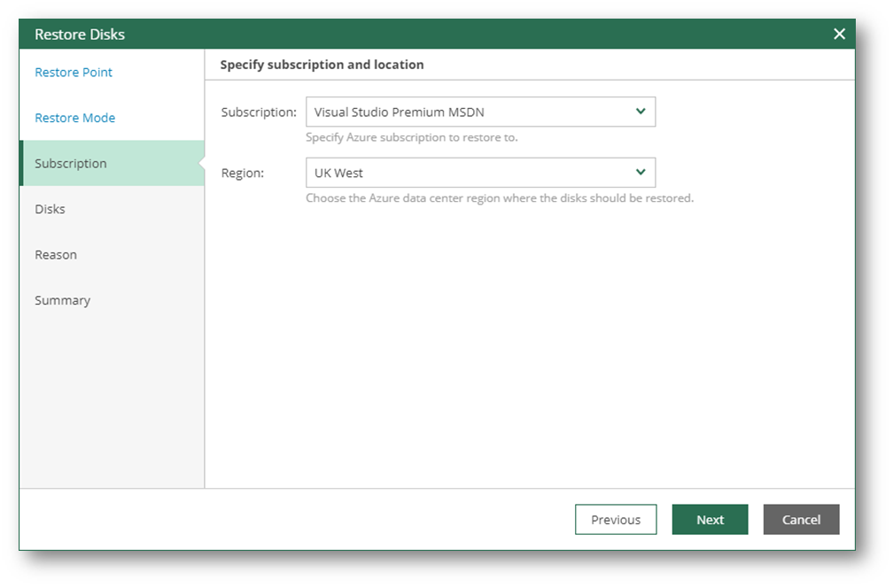893x588 pixels.
Task: Open the Summary step
Action: (62, 300)
